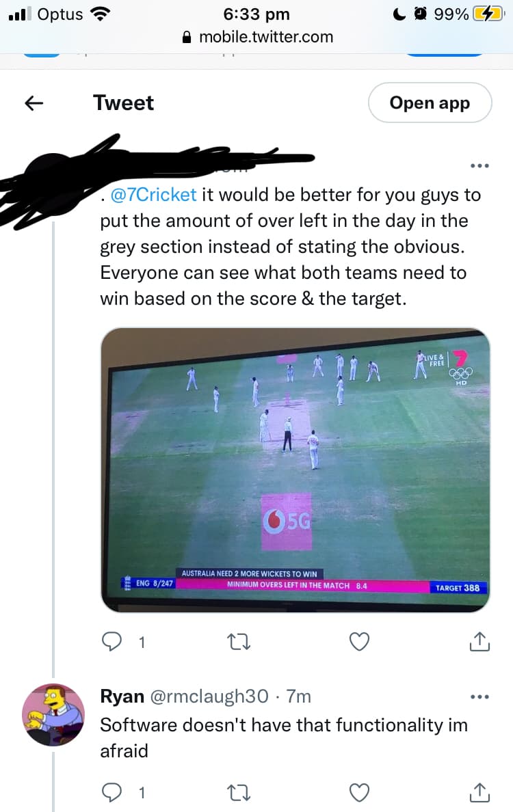Open the cricket TV photo thumbnail
The image size is (513, 812).
pos(295,470)
